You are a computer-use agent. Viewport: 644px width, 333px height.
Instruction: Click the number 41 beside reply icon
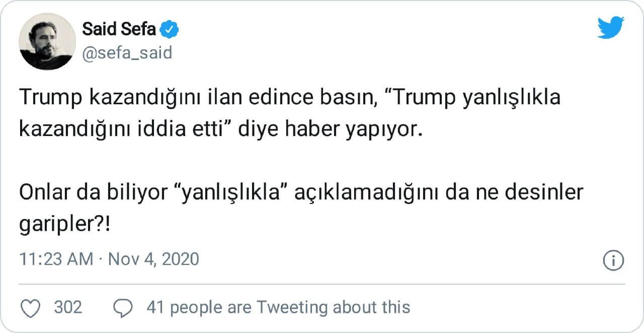tap(155, 307)
